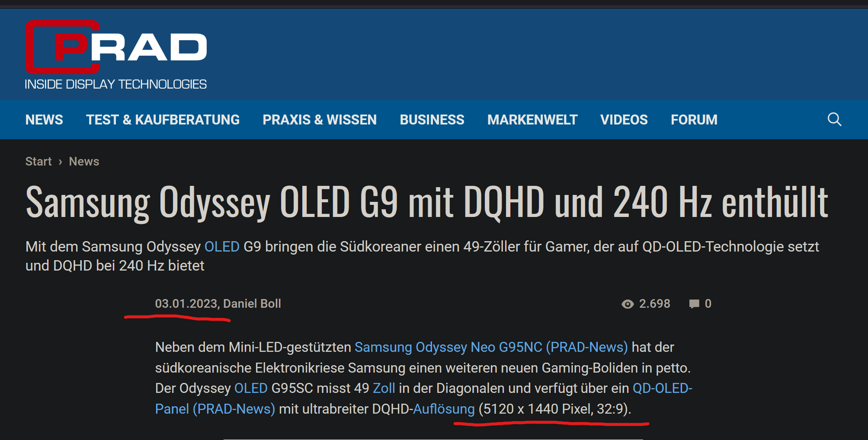Go to the Start breadcrumb
Viewport: 868px width, 440px height.
click(38, 162)
